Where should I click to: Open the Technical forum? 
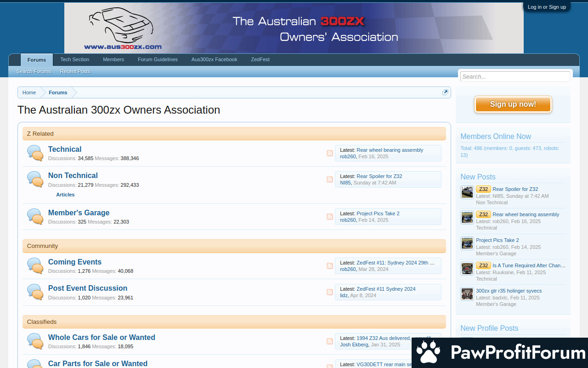coord(65,149)
